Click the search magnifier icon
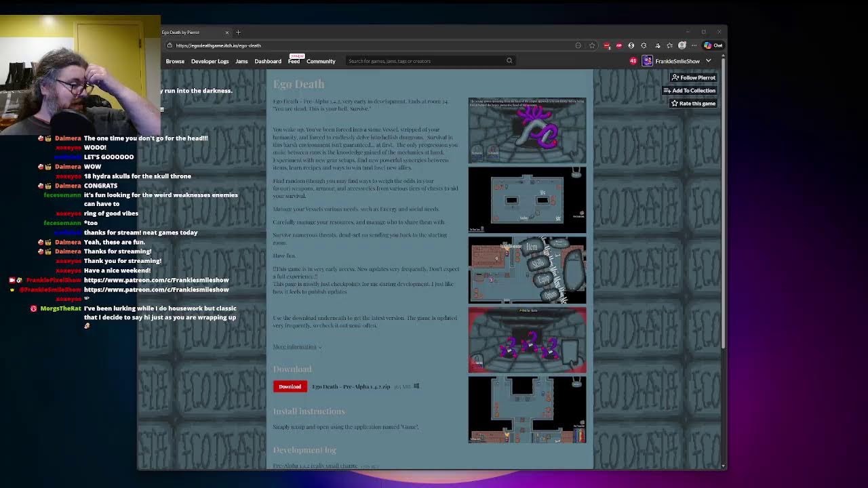Screen dimensions: 868x488 pyautogui.click(x=509, y=61)
